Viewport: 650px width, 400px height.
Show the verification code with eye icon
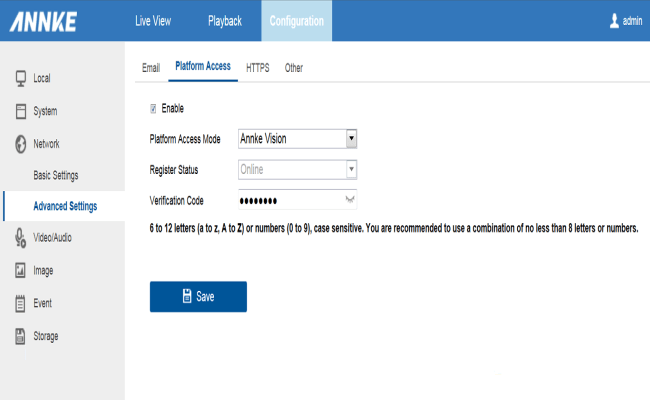pyautogui.click(x=350, y=200)
